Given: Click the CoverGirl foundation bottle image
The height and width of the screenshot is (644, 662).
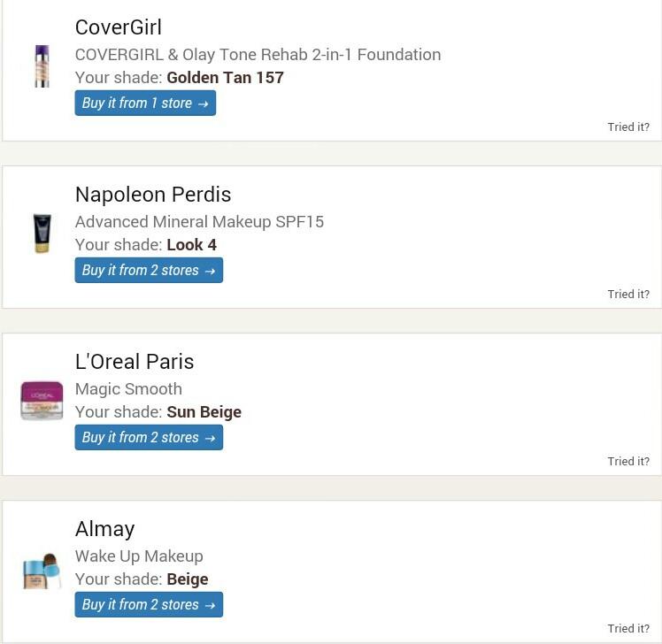Looking at the screenshot, I should tap(42, 66).
